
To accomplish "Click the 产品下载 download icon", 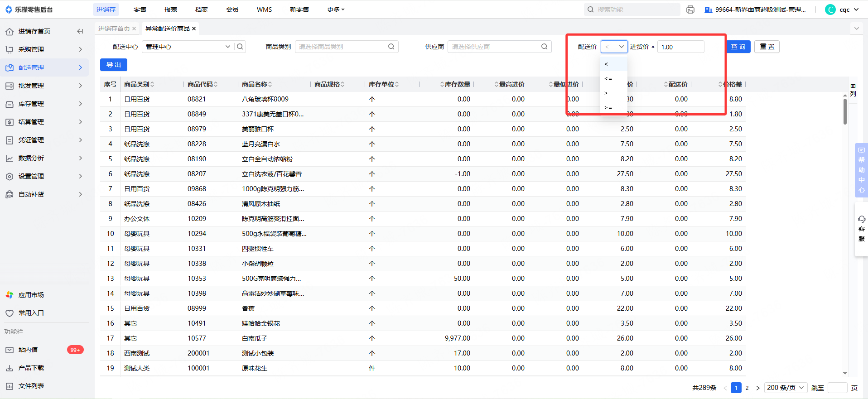I will click(x=10, y=368).
